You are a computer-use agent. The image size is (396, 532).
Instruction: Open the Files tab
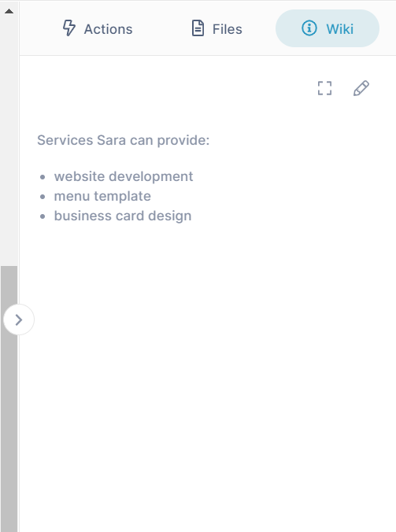pyautogui.click(x=217, y=28)
